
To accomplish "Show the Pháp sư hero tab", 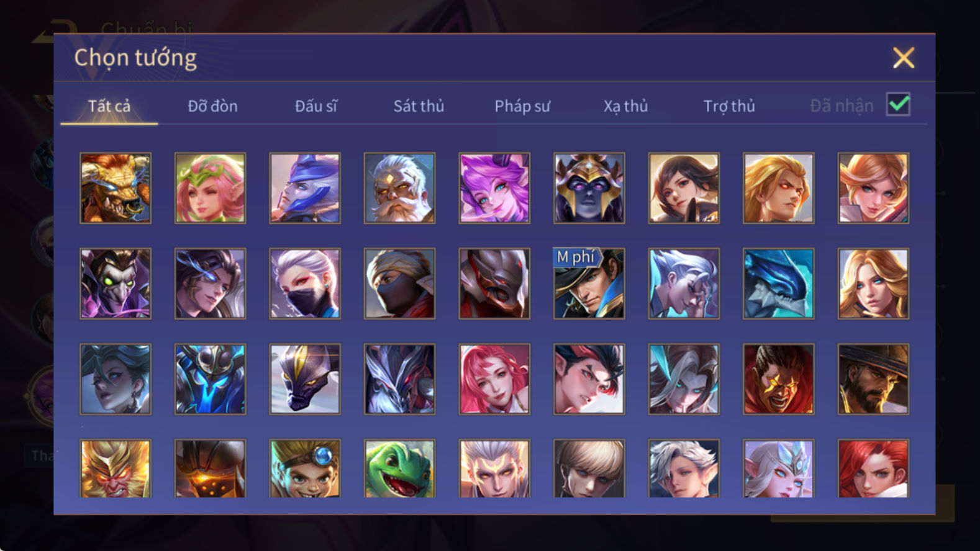I will coord(522,106).
